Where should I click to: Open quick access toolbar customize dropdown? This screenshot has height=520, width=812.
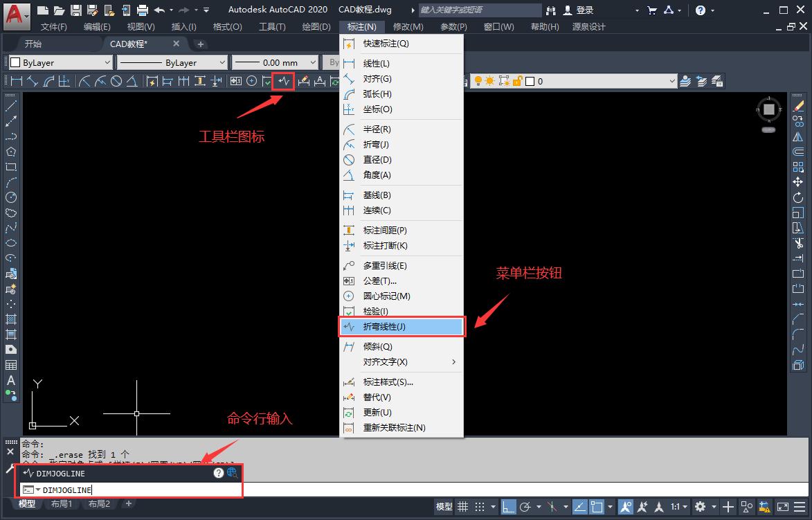[x=206, y=10]
